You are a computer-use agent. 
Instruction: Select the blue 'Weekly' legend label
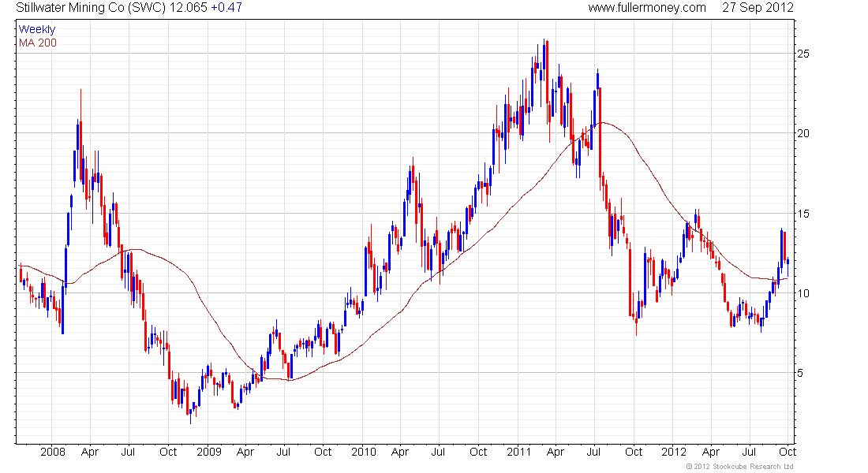[x=37, y=29]
